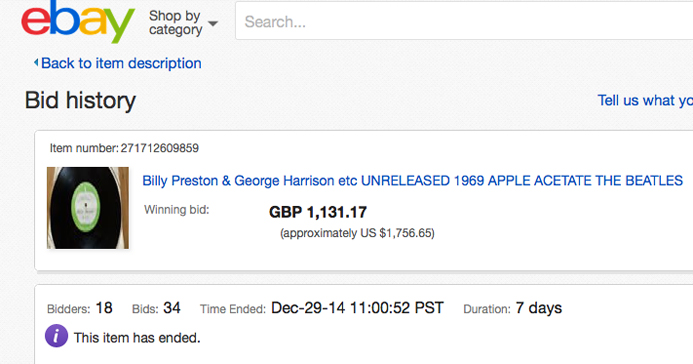Click the Duration 7 days value
This screenshot has height=364, width=693.
[538, 308]
